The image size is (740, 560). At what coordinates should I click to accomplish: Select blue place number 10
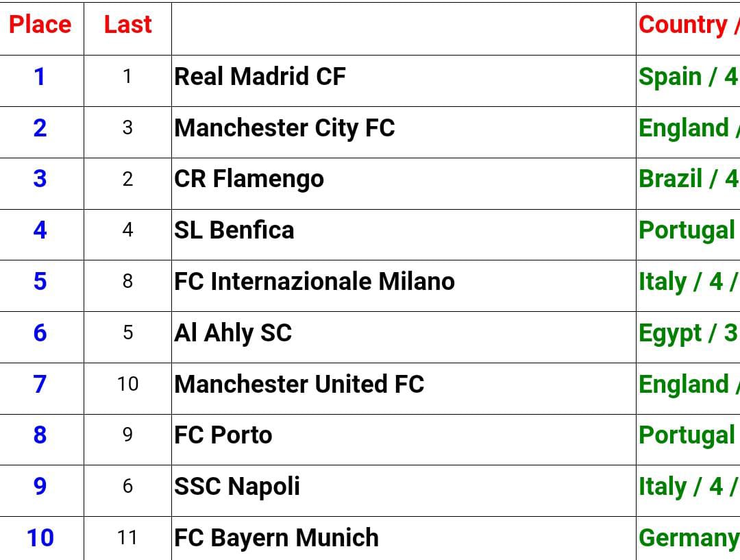point(40,538)
